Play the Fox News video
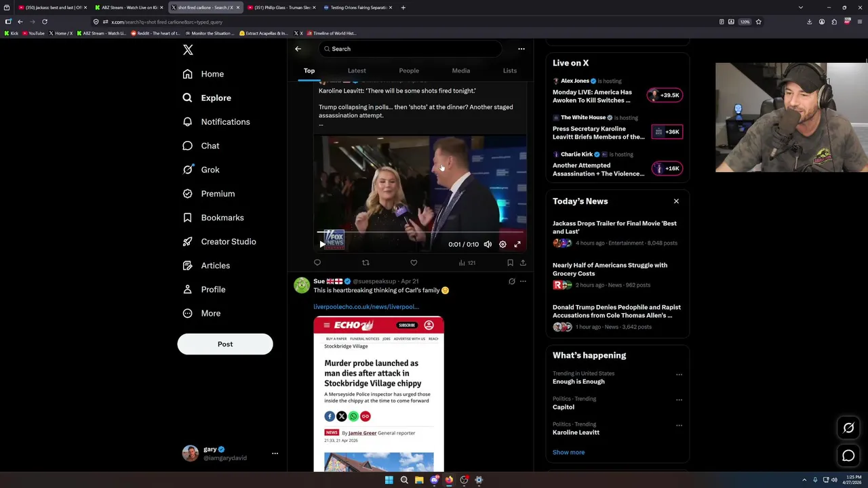Viewport: 868px width, 488px height. tap(323, 244)
